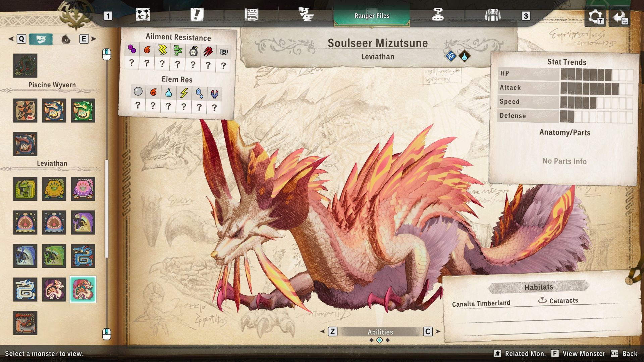Viewport: 644px width, 362px height.
Task: Click the return arrow icon top right
Action: [620, 17]
